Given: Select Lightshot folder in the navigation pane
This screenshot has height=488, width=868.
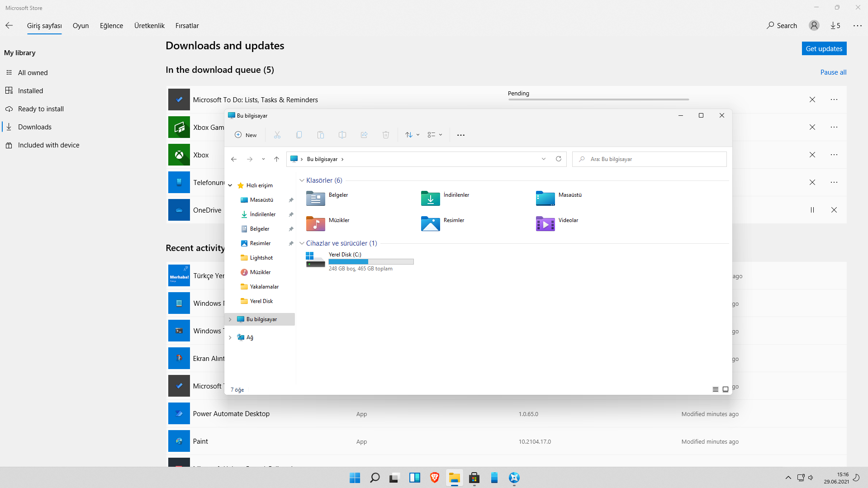Looking at the screenshot, I should click(x=261, y=258).
